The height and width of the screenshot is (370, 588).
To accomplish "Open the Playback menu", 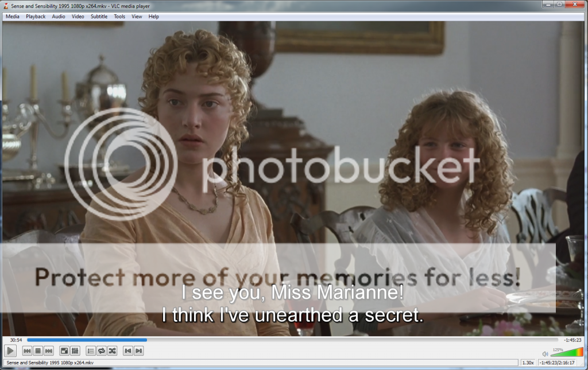I will (x=36, y=17).
